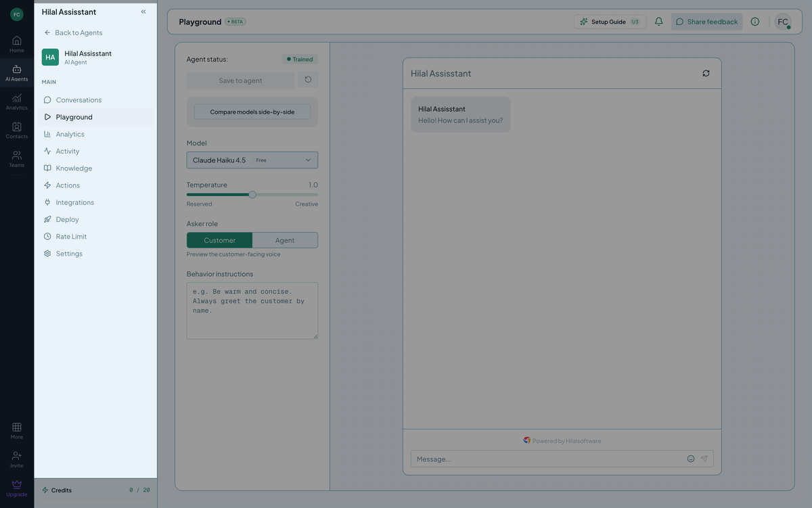Select Customer asker role
812x508 pixels.
220,240
